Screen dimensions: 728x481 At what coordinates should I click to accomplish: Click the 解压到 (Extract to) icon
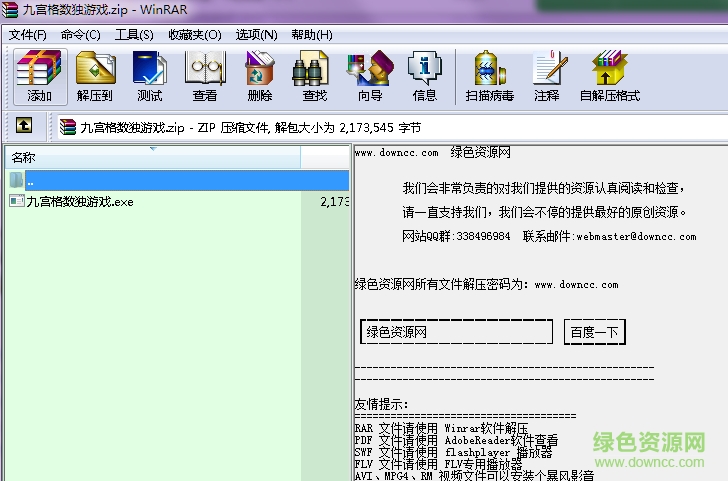click(95, 77)
